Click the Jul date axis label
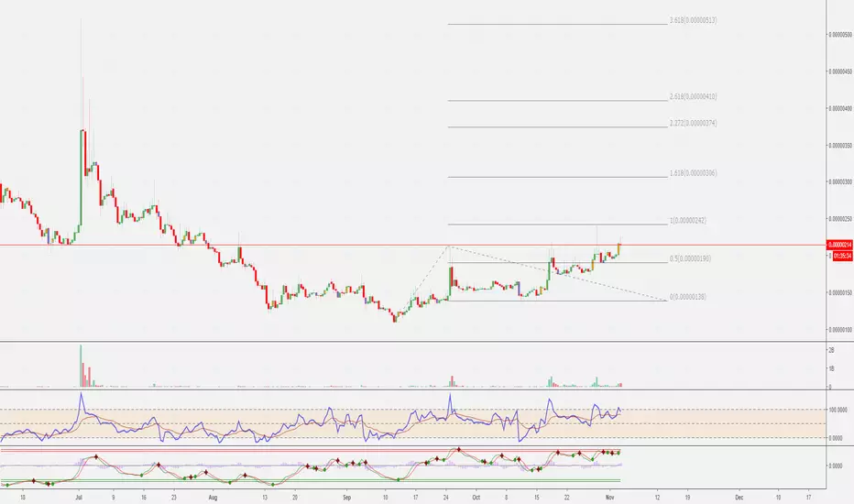The image size is (854, 504). (79, 498)
